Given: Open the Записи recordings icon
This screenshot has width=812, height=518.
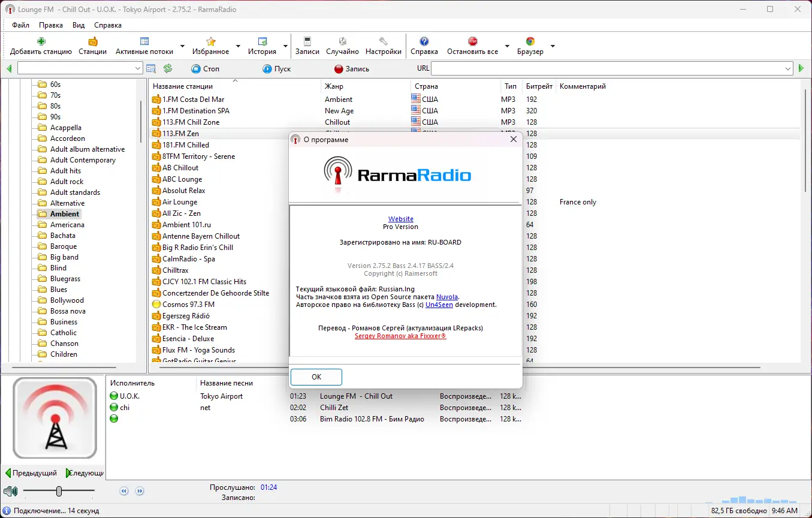Looking at the screenshot, I should [x=307, y=41].
